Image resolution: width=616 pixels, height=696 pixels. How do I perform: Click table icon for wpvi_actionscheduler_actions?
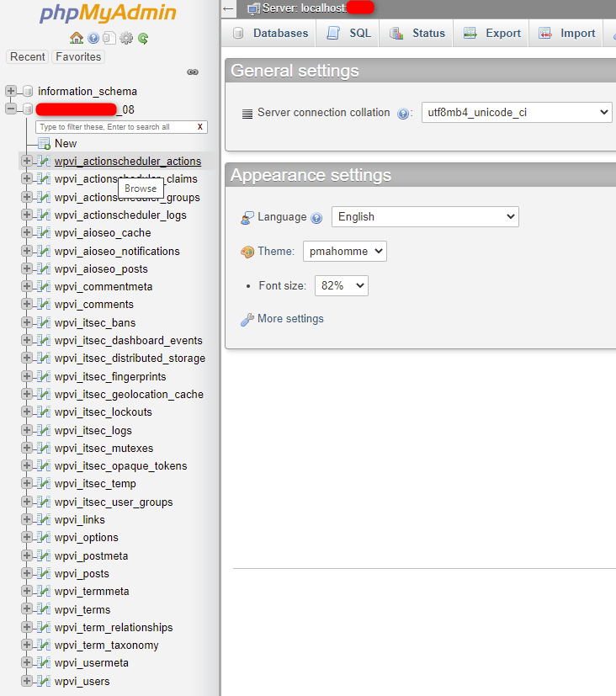(44, 161)
